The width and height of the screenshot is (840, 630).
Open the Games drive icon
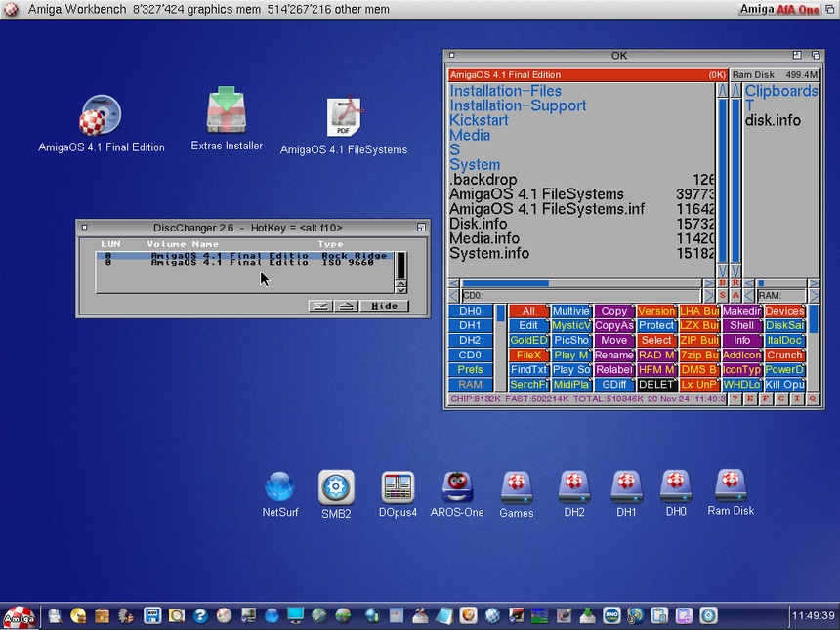pyautogui.click(x=517, y=487)
